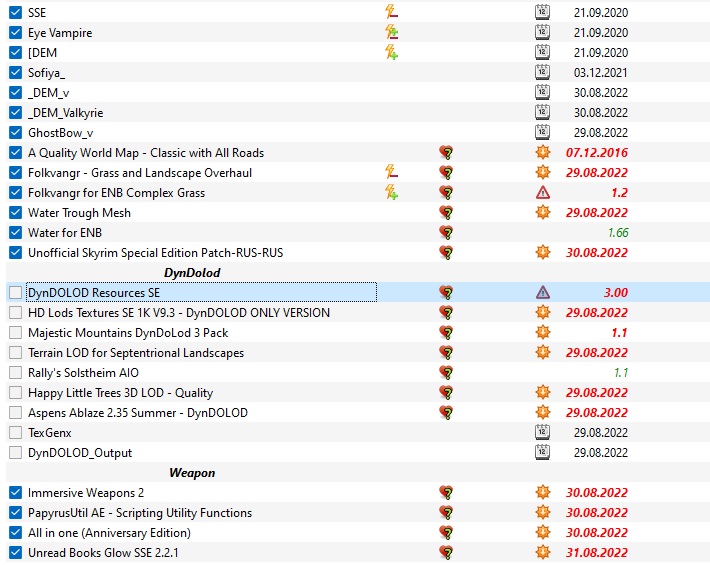
Task: Click calendar icon in the GhostBow_v row
Action: [x=542, y=132]
